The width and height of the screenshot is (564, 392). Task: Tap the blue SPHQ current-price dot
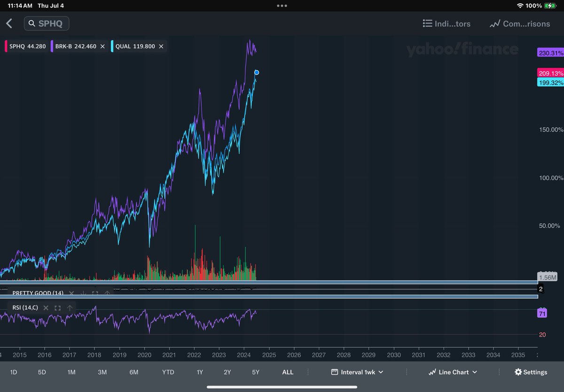[x=257, y=72]
